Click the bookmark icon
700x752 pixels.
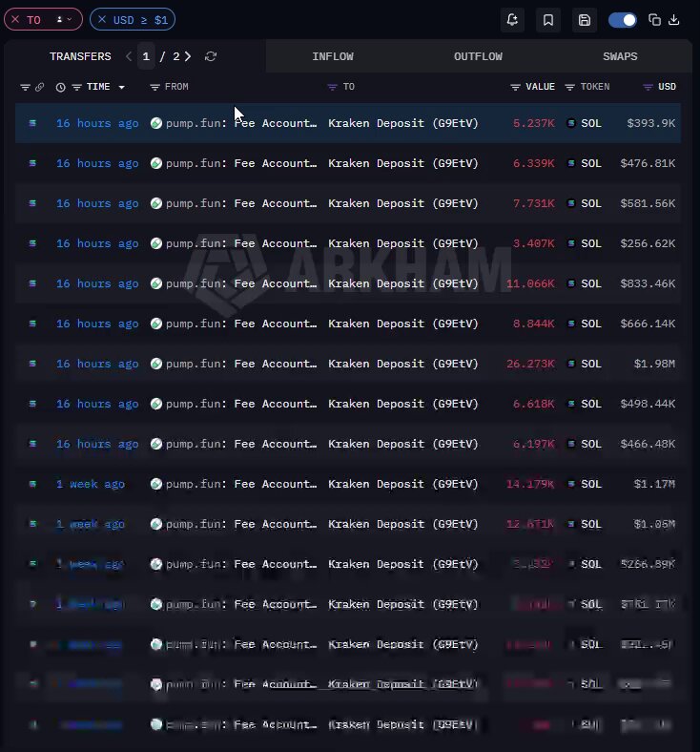pyautogui.click(x=548, y=20)
